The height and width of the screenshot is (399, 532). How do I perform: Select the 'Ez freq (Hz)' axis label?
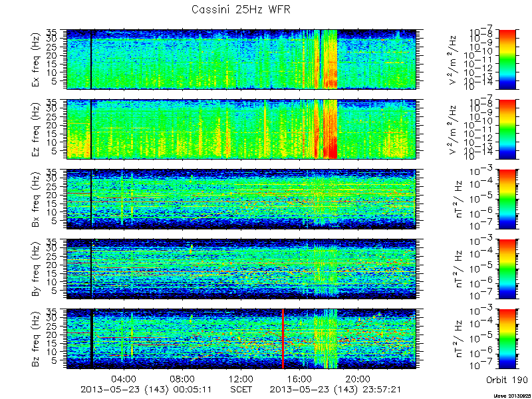click(x=36, y=129)
